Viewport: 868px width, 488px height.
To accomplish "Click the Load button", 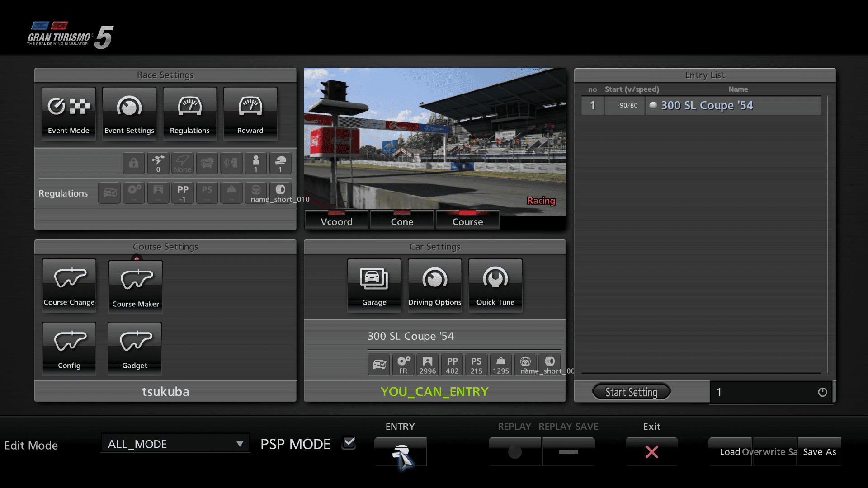I will (x=730, y=451).
